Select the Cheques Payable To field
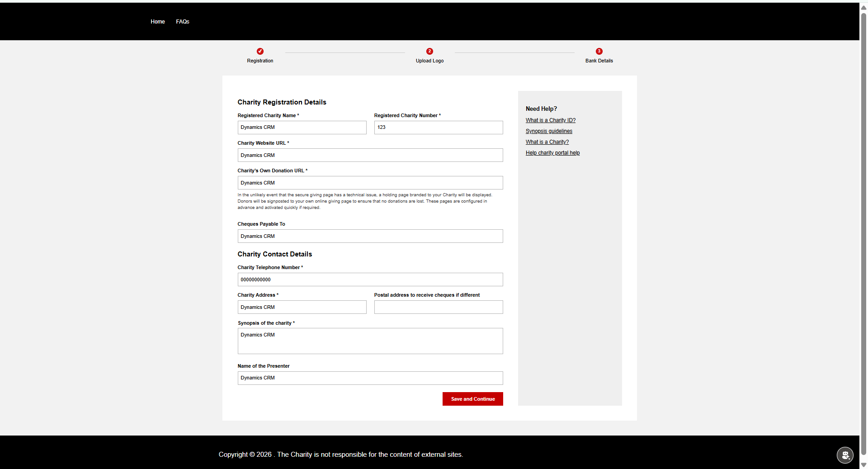 pyautogui.click(x=370, y=236)
